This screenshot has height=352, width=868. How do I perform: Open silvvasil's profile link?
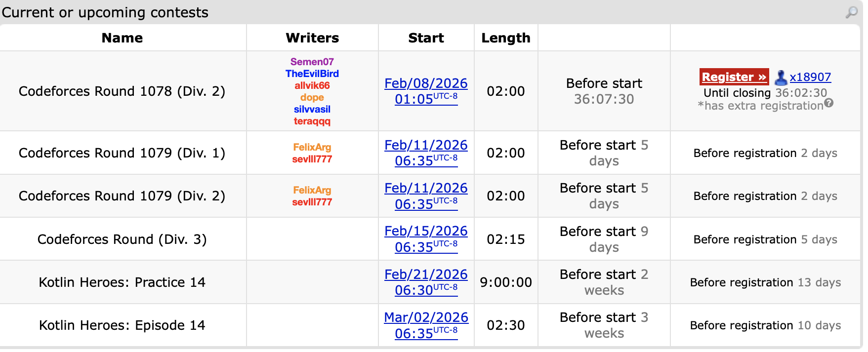pyautogui.click(x=312, y=109)
